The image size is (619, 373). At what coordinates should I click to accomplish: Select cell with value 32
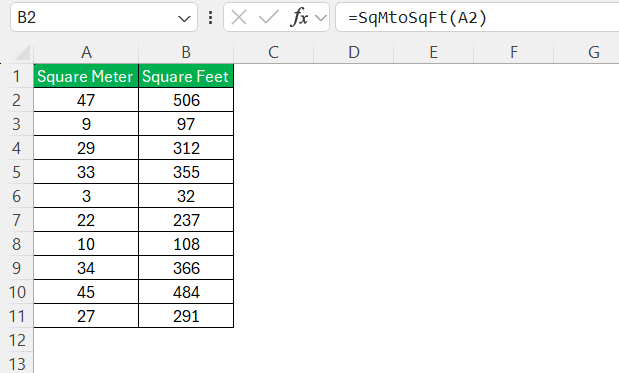(x=186, y=196)
